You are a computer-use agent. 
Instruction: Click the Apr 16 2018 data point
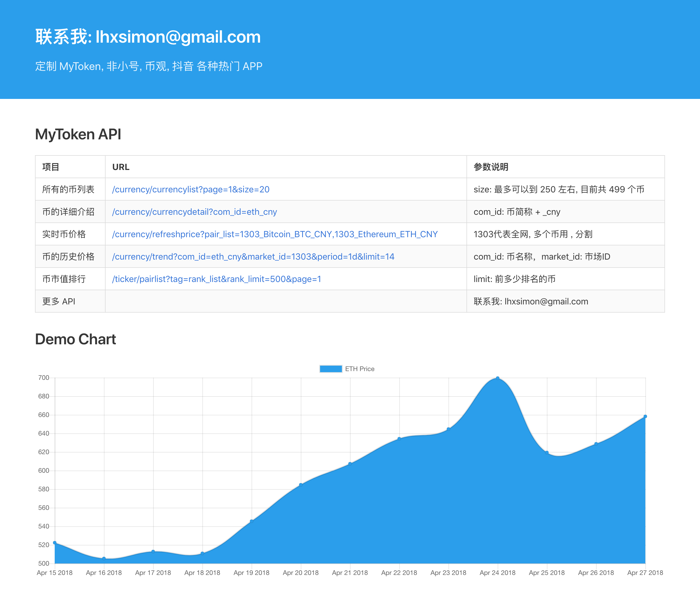tap(104, 559)
